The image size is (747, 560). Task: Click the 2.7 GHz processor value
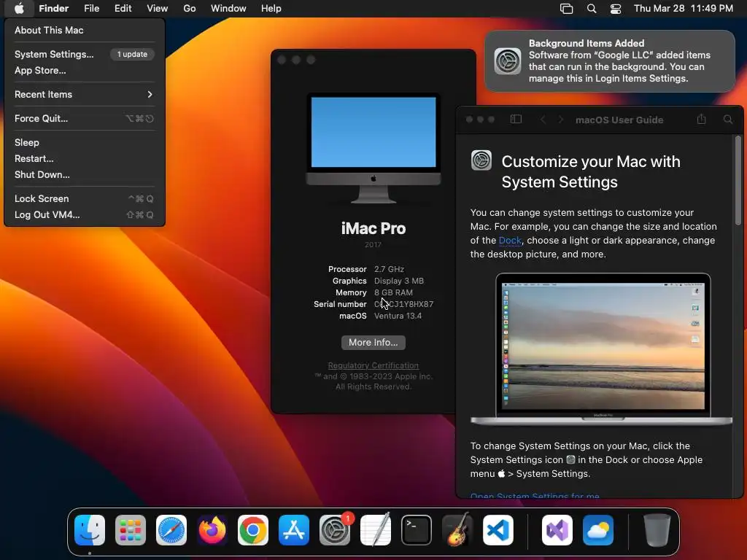pos(390,269)
